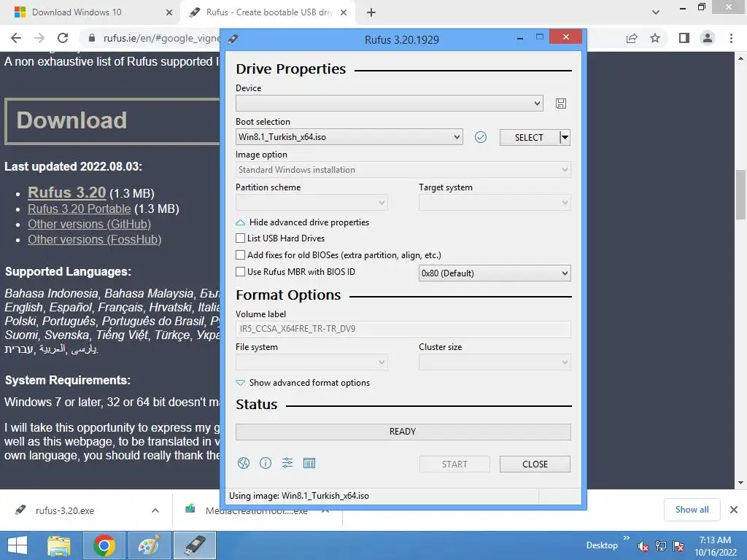Share this page via Chrome share icon

tap(632, 38)
